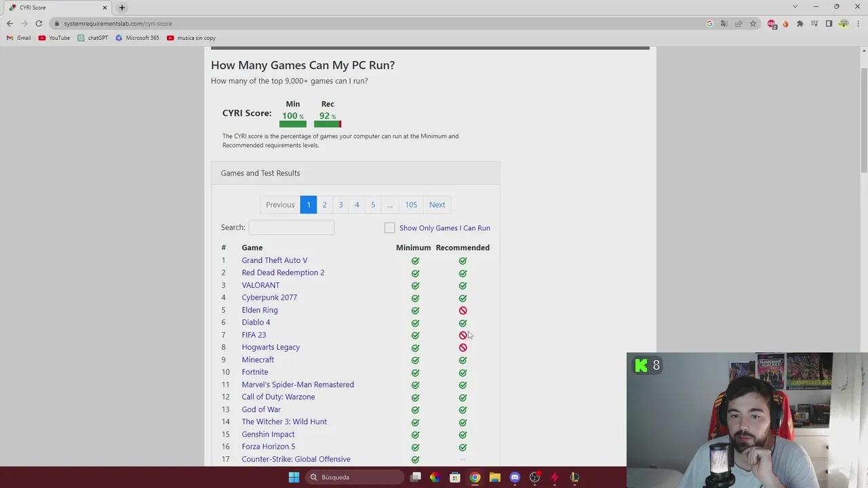Toggle the Chrome side panel
868x488 pixels.
point(829,24)
